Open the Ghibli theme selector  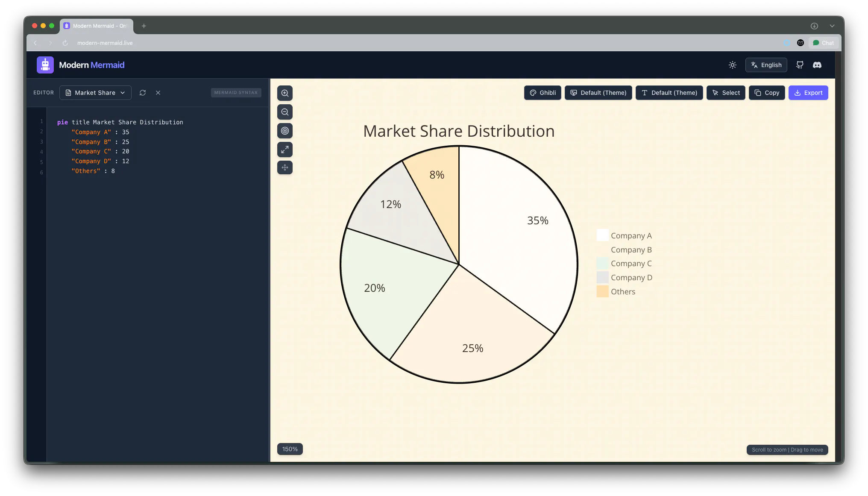point(542,93)
